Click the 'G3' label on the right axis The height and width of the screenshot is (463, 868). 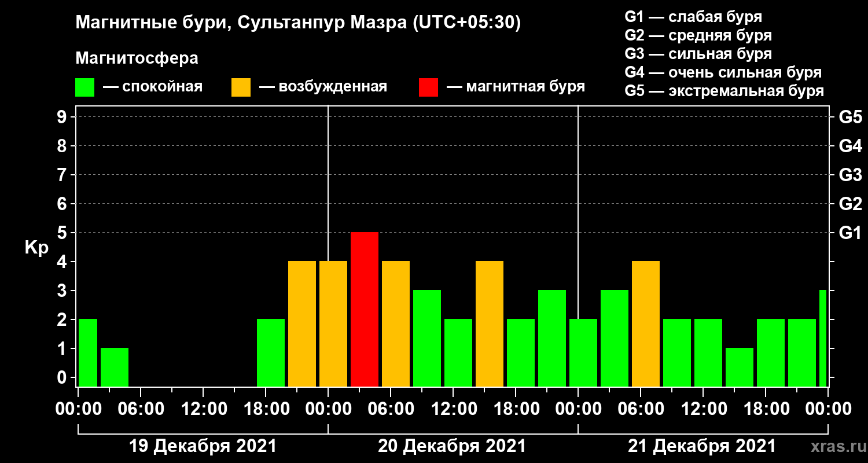tap(851, 175)
